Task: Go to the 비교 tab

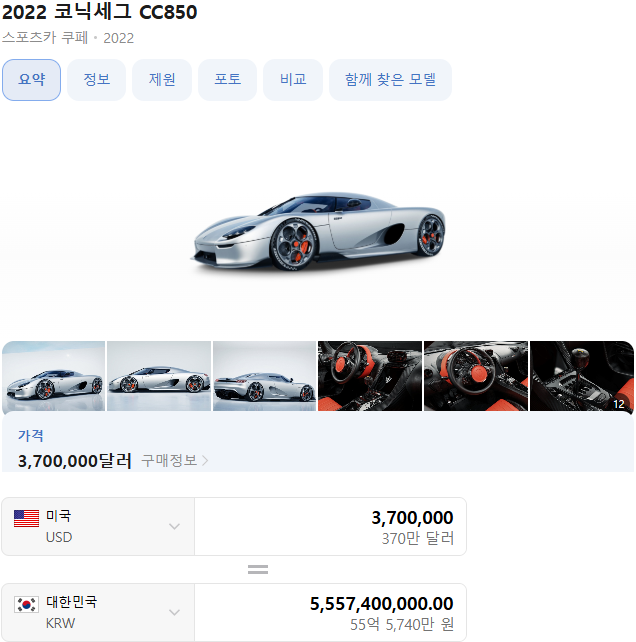Action: pos(293,80)
